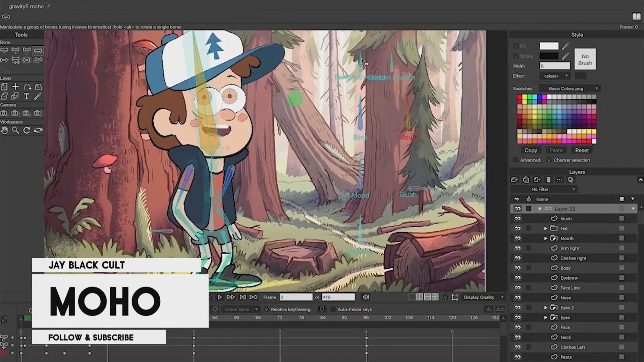Screen dimensions: 644x362
Task: Enable Auto-freeze keys checkbox
Action: 333,309
